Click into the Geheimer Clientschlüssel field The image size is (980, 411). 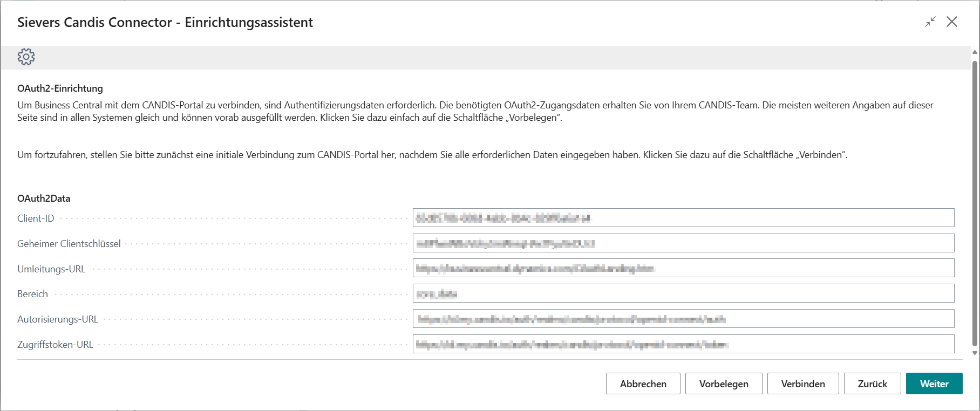point(683,243)
